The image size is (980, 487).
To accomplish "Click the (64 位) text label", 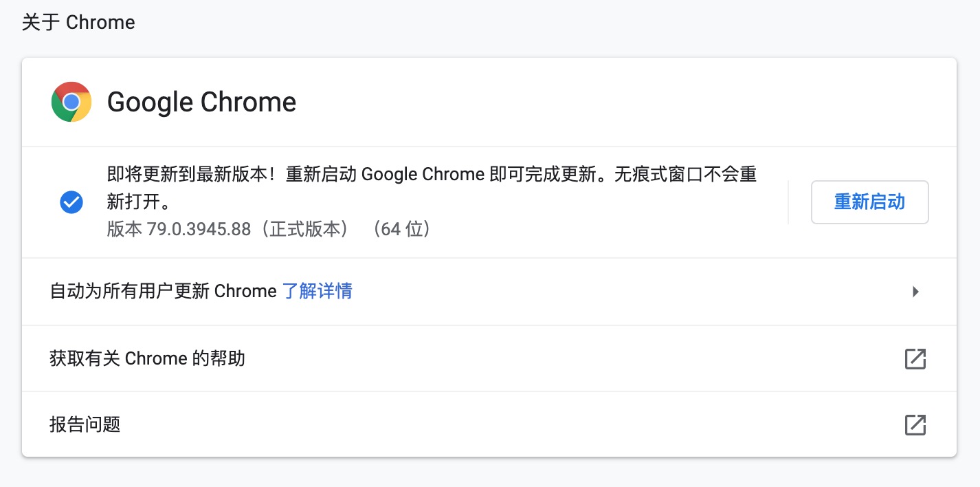I will coord(402,228).
